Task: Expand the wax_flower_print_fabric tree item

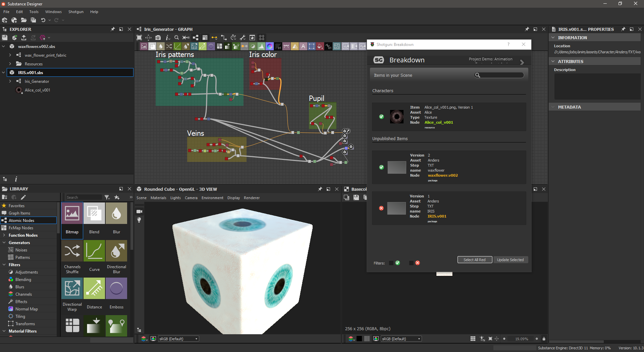Action: click(x=10, y=55)
